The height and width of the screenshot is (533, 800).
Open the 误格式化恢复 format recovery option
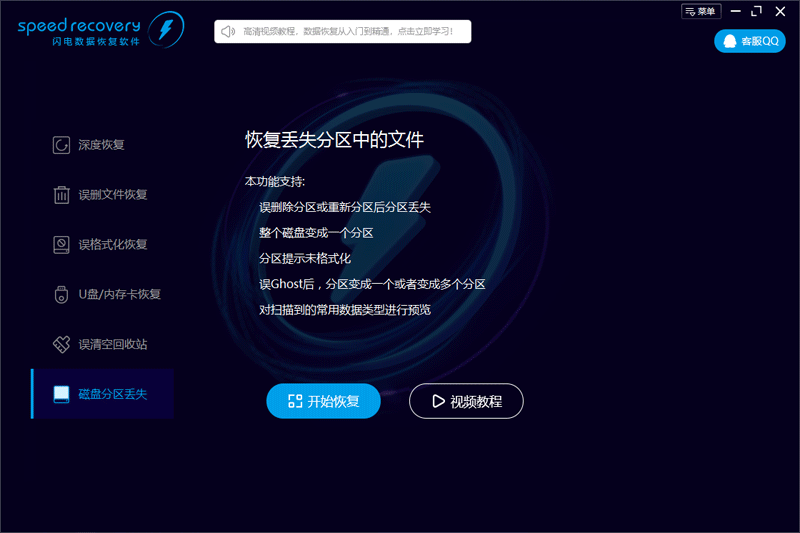pyautogui.click(x=112, y=244)
